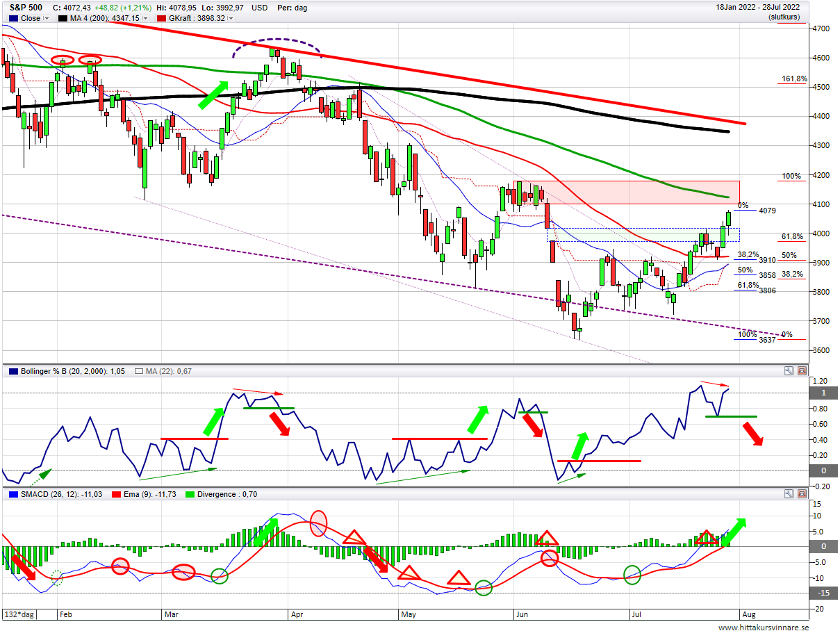Click the (slutkurs) label

point(784,16)
